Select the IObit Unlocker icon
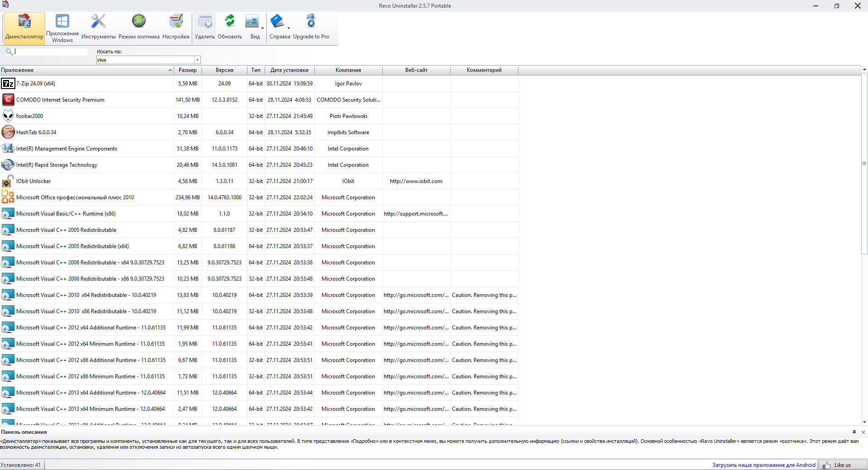868x470 pixels. (x=8, y=181)
